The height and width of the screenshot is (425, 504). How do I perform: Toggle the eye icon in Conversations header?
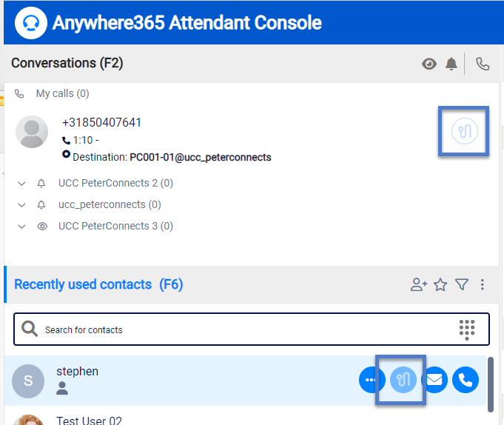429,64
